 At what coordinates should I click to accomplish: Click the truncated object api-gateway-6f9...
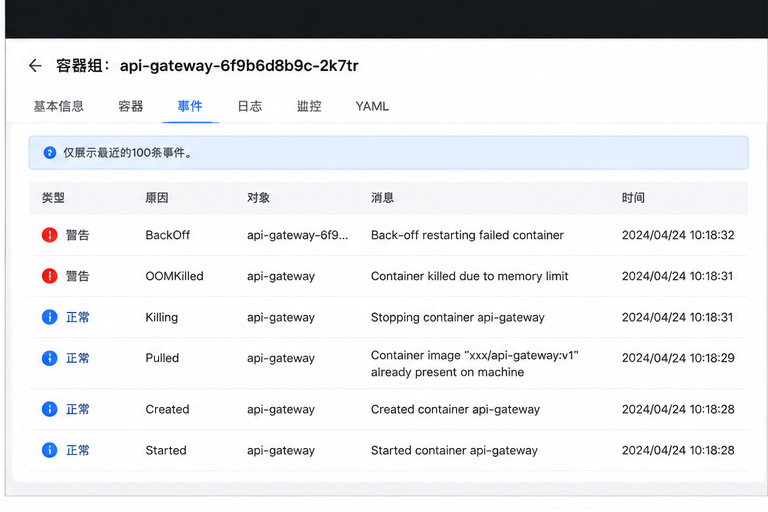[298, 235]
